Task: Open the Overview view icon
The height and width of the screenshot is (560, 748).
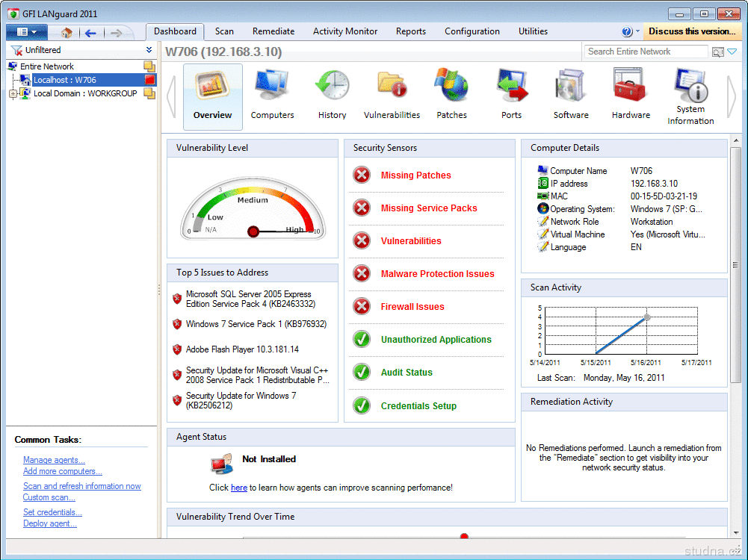Action: (x=212, y=96)
